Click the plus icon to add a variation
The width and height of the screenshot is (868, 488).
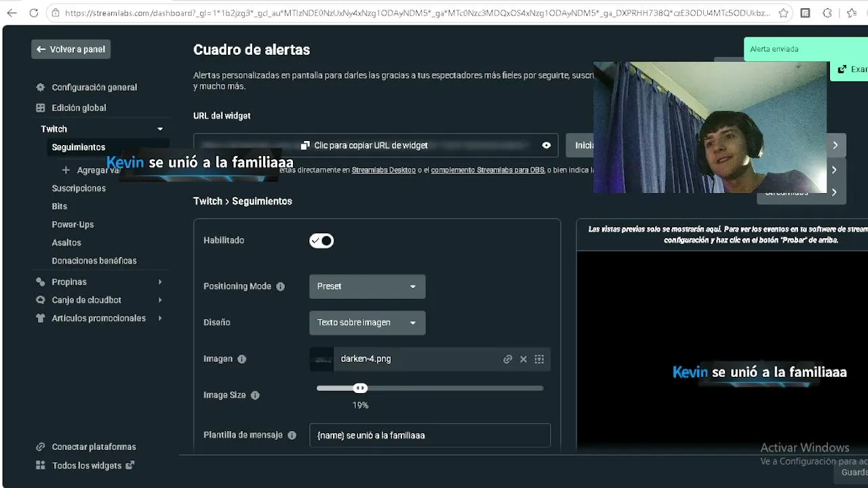pos(66,171)
